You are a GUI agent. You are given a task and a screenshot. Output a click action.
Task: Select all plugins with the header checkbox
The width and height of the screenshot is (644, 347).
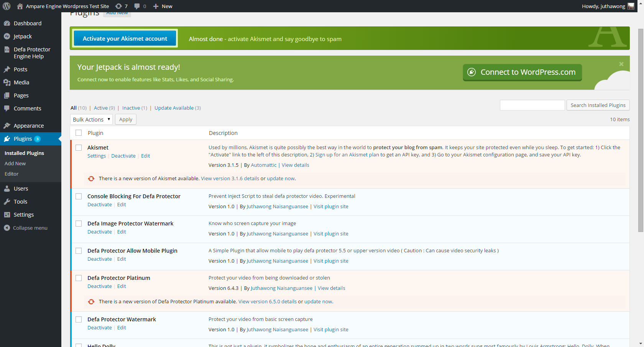79,133
